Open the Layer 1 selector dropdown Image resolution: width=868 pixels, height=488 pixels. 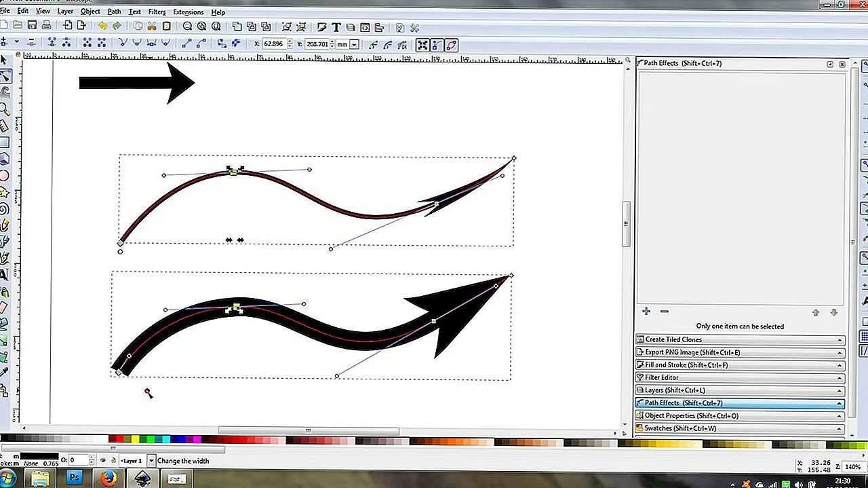coord(151,460)
